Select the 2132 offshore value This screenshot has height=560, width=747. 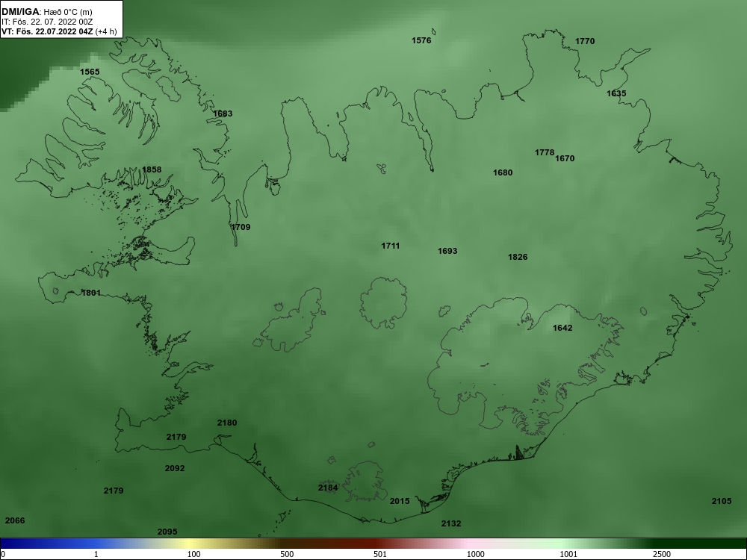coord(450,524)
